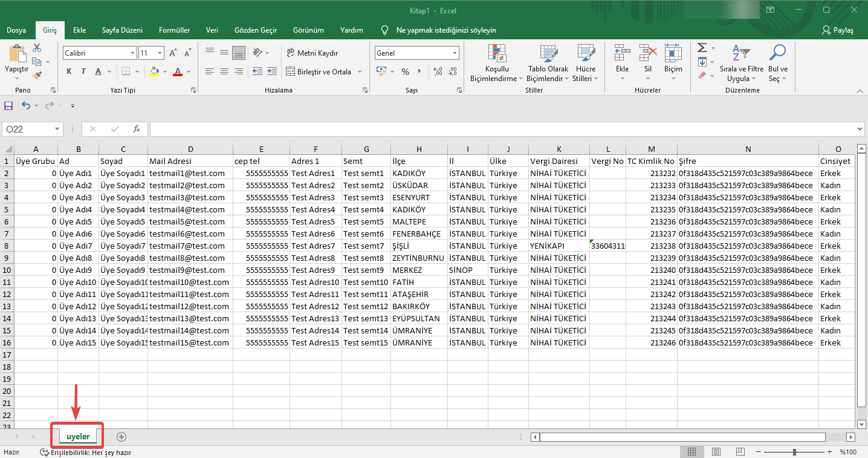The image size is (868, 458).
Task: Open the Formüller ribbon tab
Action: (174, 30)
